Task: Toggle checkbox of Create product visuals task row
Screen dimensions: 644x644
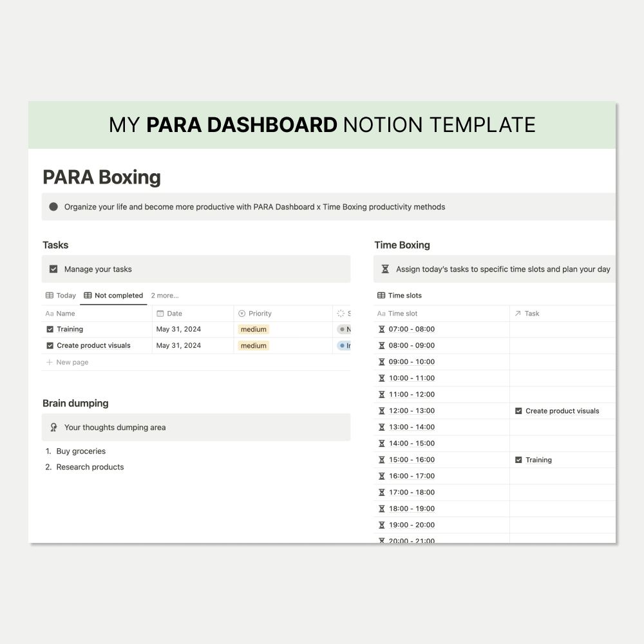Action: tap(50, 345)
